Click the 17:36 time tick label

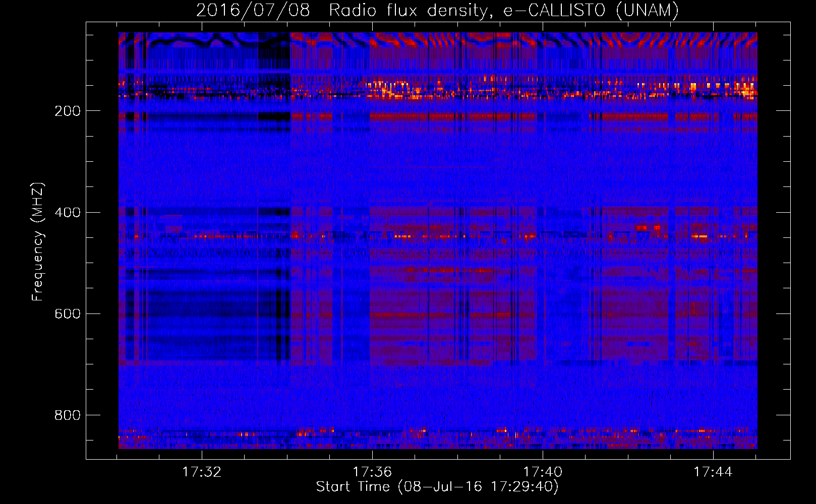[372, 472]
